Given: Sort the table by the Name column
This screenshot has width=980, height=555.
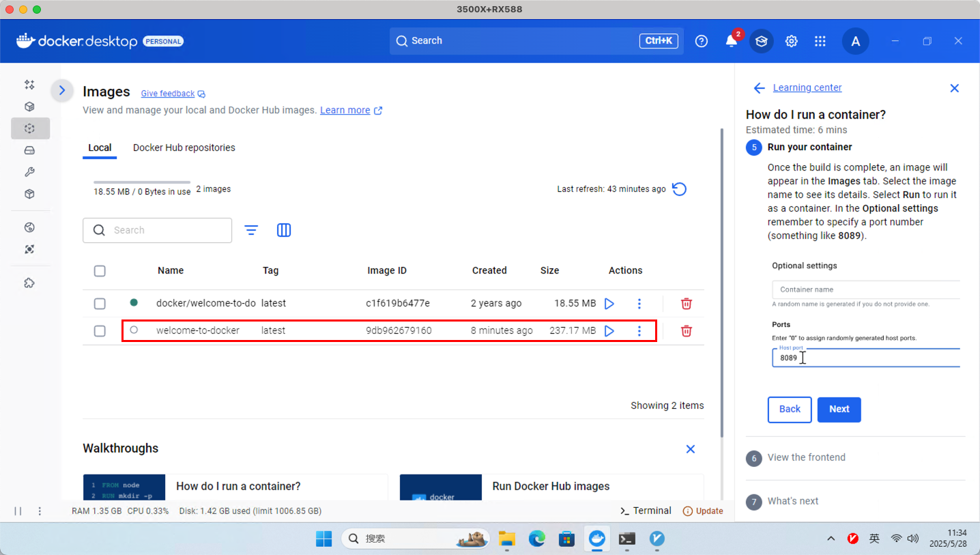Looking at the screenshot, I should [171, 270].
